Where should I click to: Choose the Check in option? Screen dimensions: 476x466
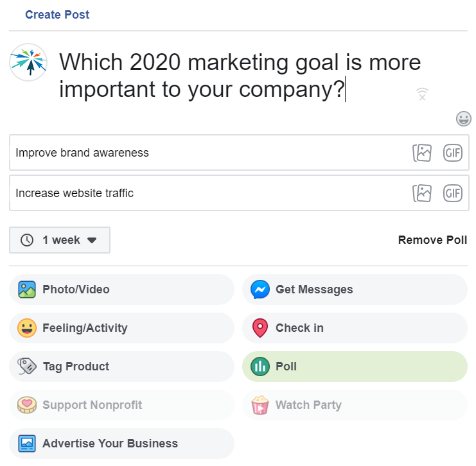point(355,328)
